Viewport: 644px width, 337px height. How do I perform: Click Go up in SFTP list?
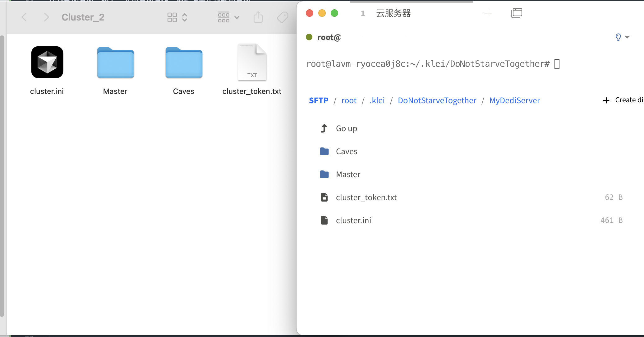tap(346, 128)
